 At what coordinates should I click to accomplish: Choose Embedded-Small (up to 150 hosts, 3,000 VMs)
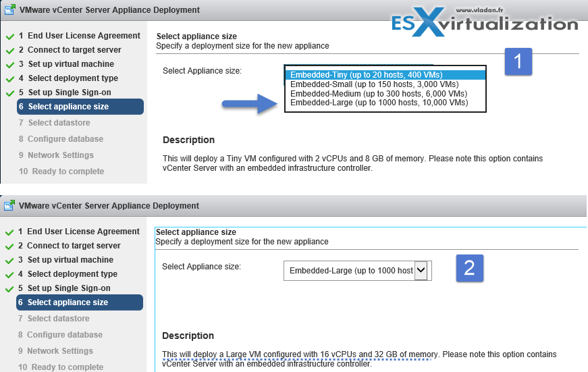coord(374,84)
